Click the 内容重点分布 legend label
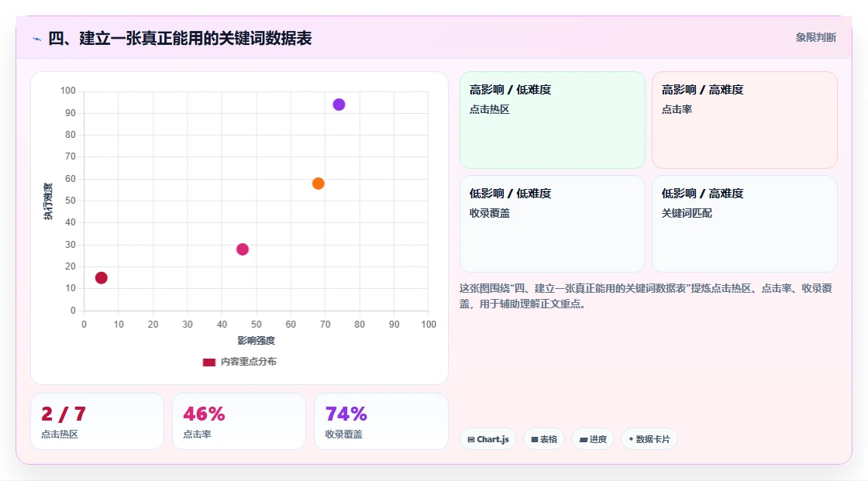Screen dimensions: 868x481 (248, 362)
